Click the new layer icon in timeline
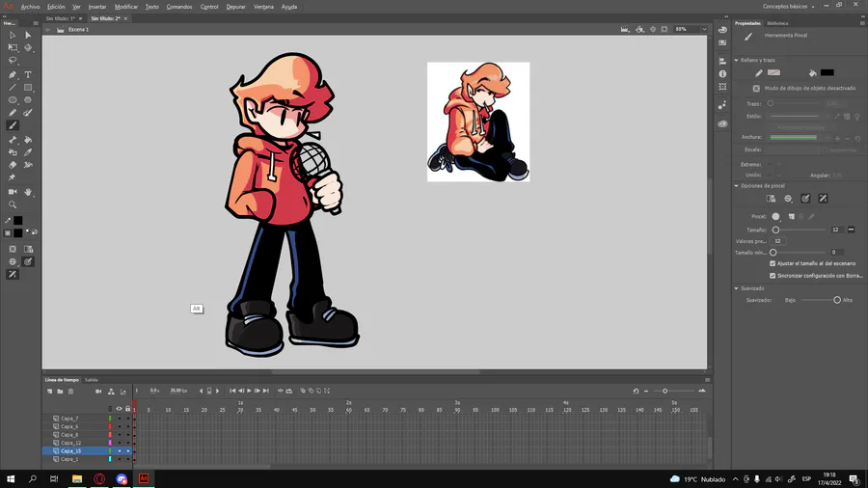868x488 pixels. (x=50, y=392)
